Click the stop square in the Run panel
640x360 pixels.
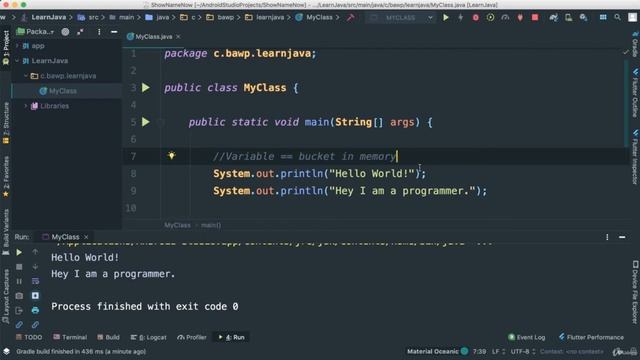pos(19,267)
